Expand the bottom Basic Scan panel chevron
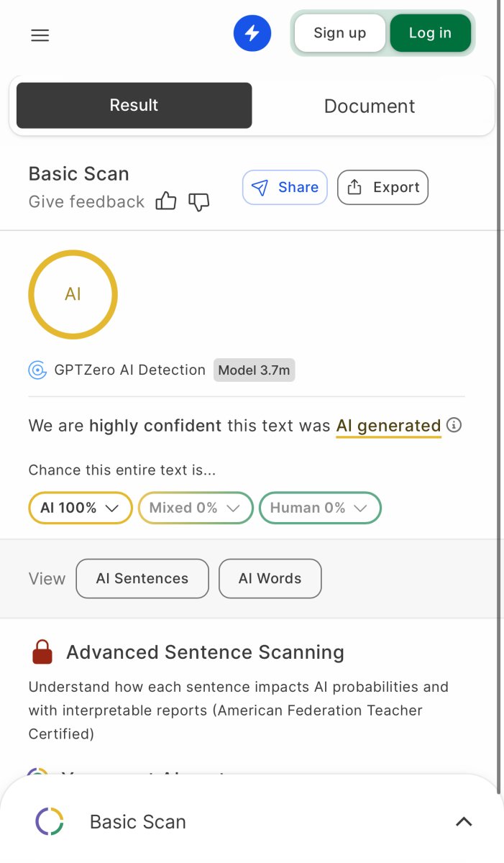This screenshot has width=504, height=863. pos(464,821)
